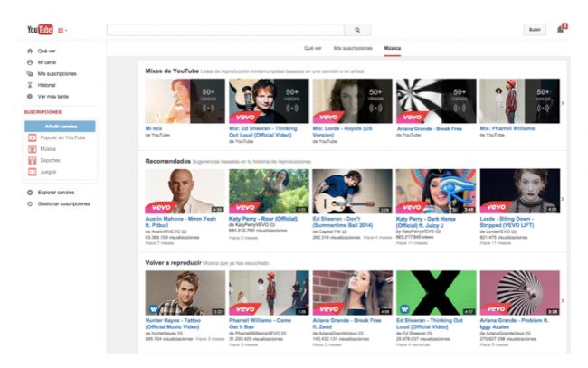The width and height of the screenshot is (588, 368).
Task: Expand Volver a reproducir row with right arrow
Action: [x=563, y=300]
